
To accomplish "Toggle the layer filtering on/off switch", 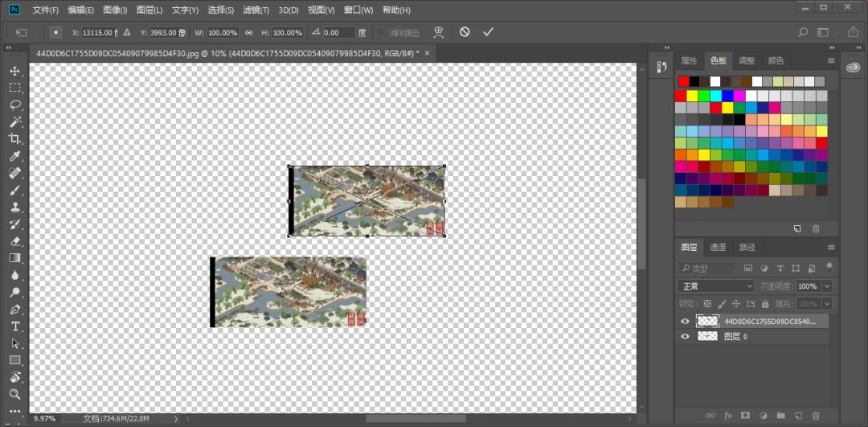I will coord(829,266).
